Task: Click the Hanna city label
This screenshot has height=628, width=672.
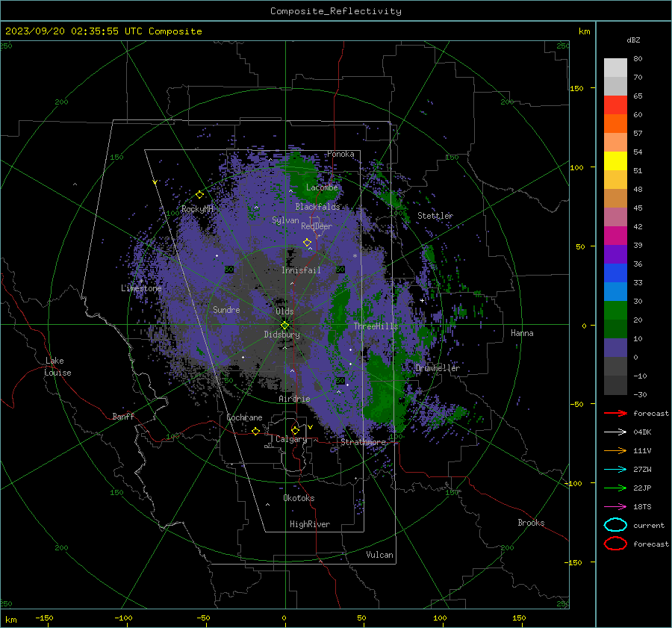Action: (x=522, y=333)
